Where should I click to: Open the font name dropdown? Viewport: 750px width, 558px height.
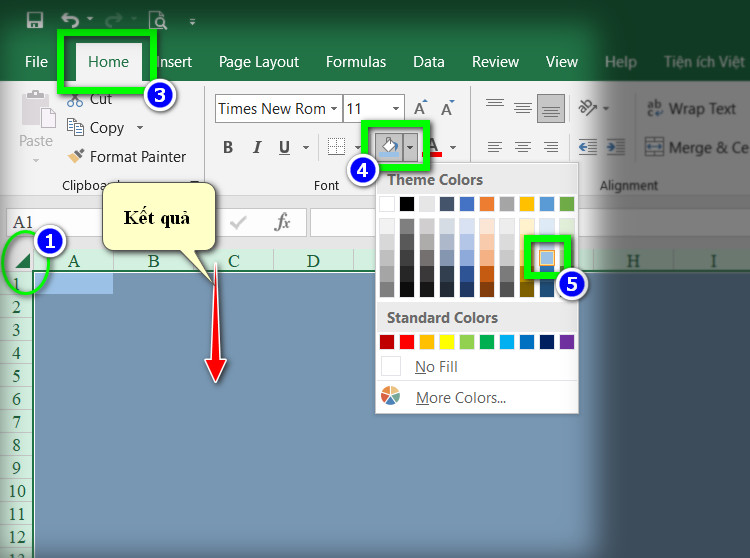pyautogui.click(x=334, y=109)
